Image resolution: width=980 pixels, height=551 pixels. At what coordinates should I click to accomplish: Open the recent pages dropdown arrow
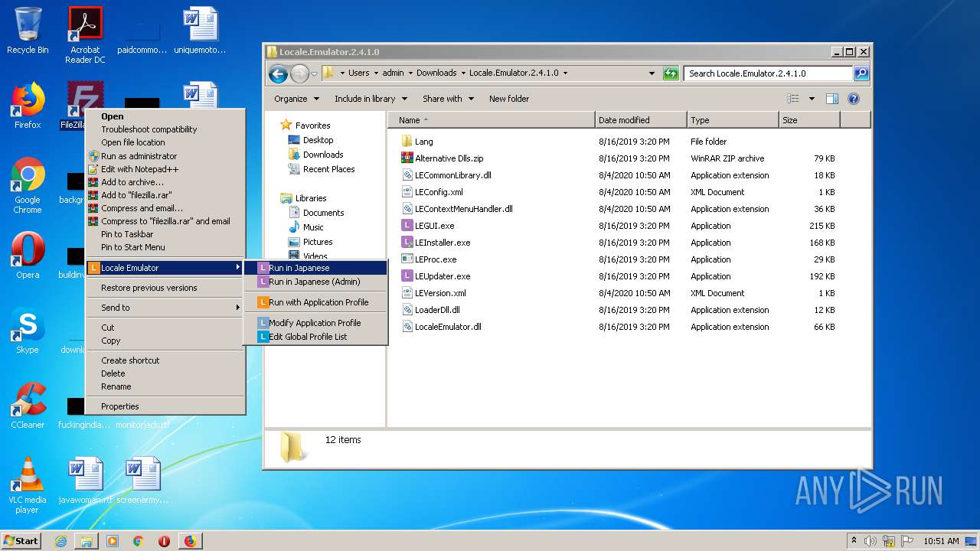(315, 74)
